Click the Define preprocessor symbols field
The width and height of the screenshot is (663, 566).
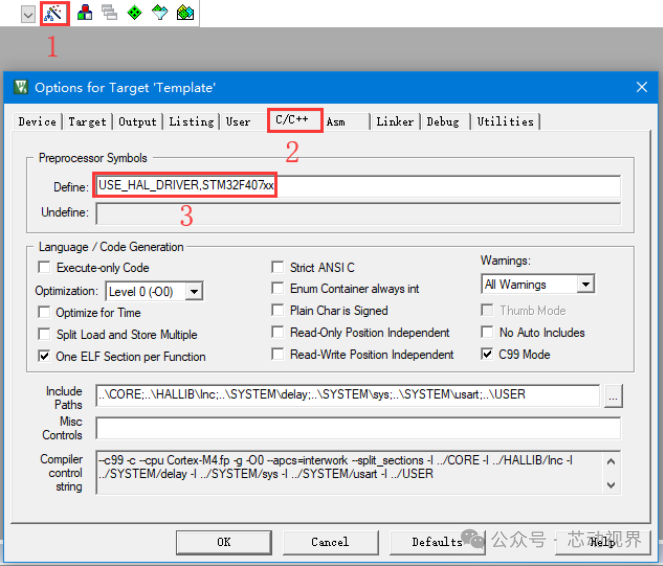point(358,186)
